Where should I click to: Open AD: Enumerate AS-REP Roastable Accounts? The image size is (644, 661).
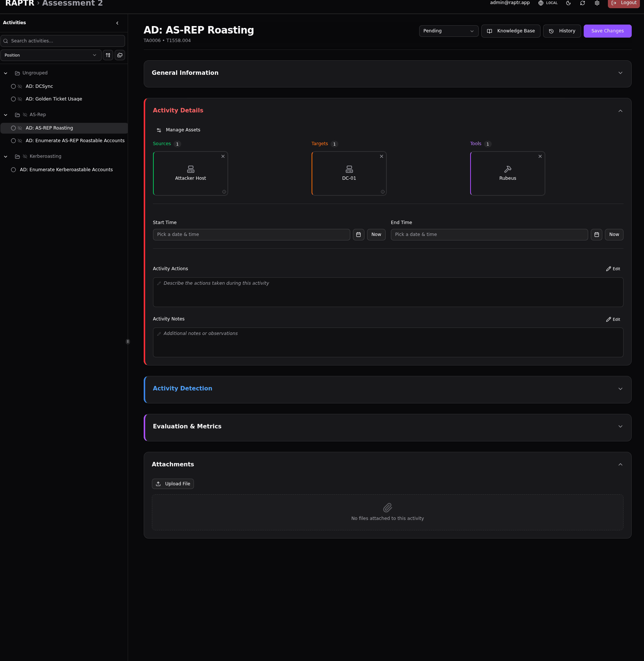(75, 141)
